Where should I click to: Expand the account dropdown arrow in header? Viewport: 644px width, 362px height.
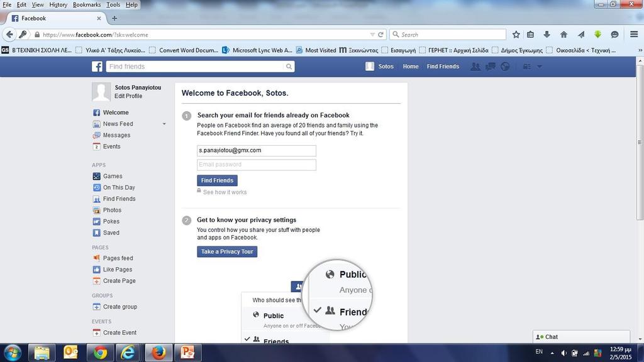tap(540, 67)
